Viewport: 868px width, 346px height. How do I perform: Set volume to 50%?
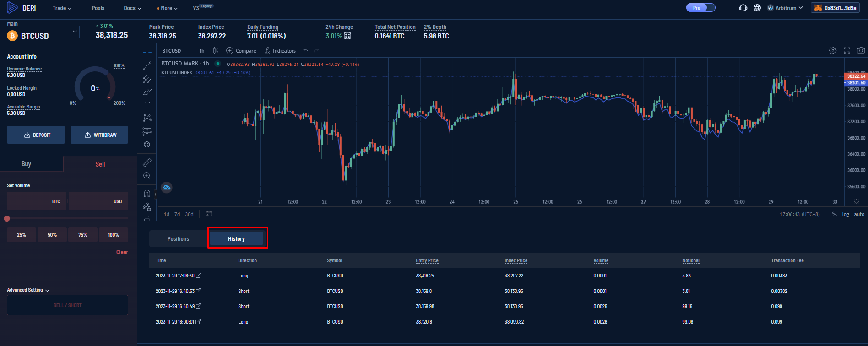tap(52, 235)
